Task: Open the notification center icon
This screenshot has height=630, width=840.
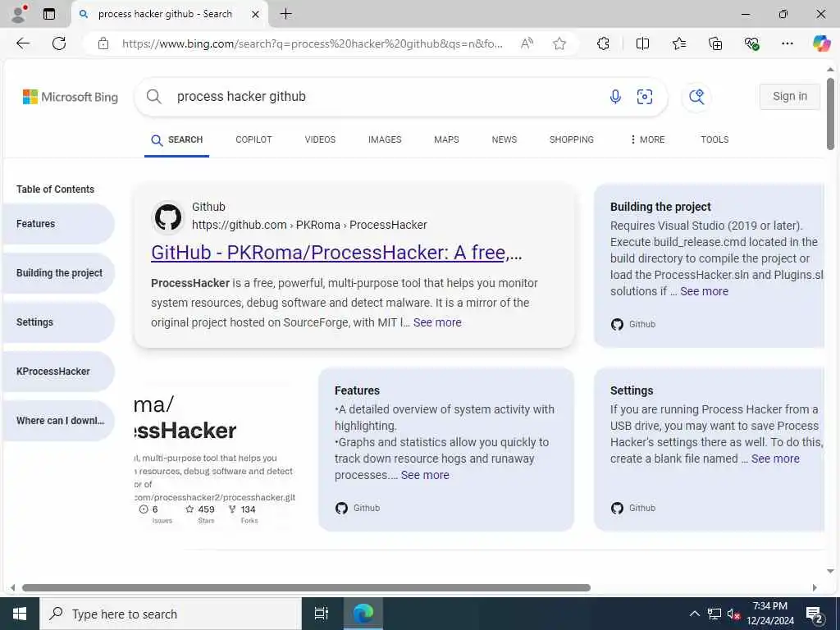Action: point(815,614)
